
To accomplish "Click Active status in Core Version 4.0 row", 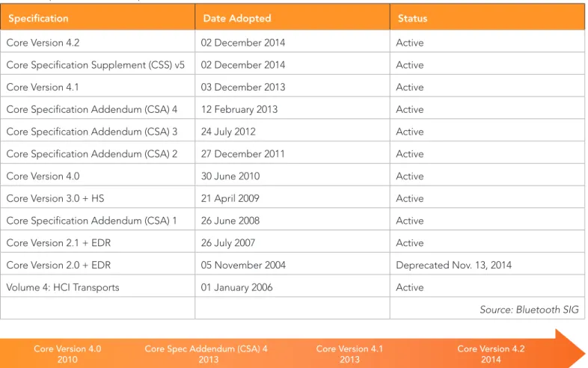I will point(410,176).
